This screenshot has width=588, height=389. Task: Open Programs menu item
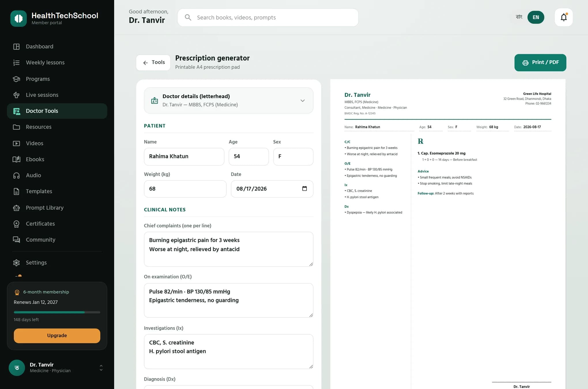coord(57,79)
